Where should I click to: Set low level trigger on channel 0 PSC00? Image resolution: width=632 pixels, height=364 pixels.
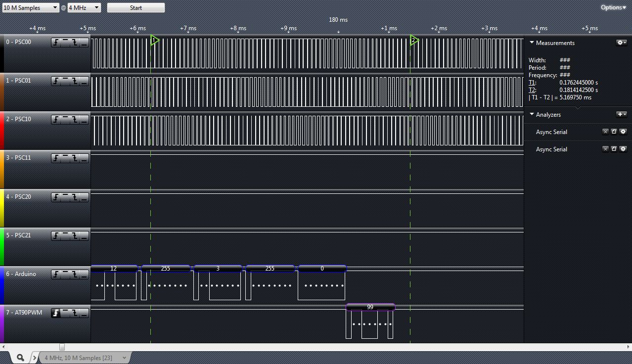pyautogui.click(x=84, y=43)
